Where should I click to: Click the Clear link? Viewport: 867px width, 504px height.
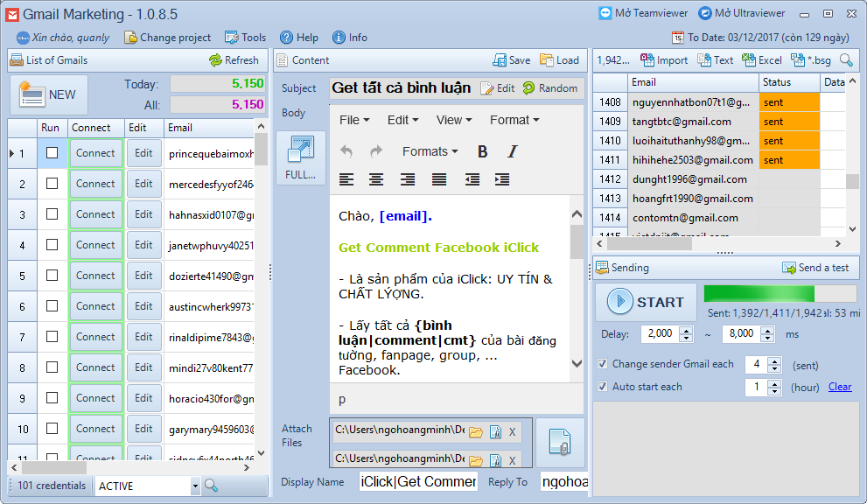839,387
